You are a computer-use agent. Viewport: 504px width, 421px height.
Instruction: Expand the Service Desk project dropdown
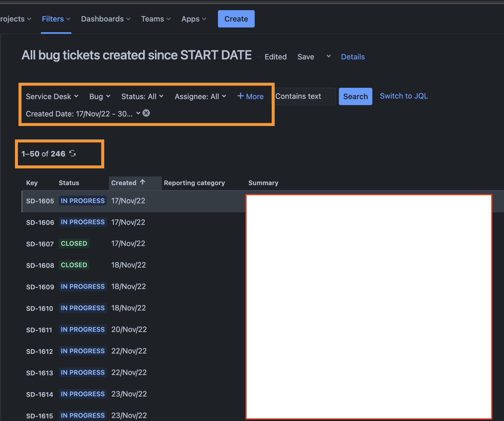52,96
